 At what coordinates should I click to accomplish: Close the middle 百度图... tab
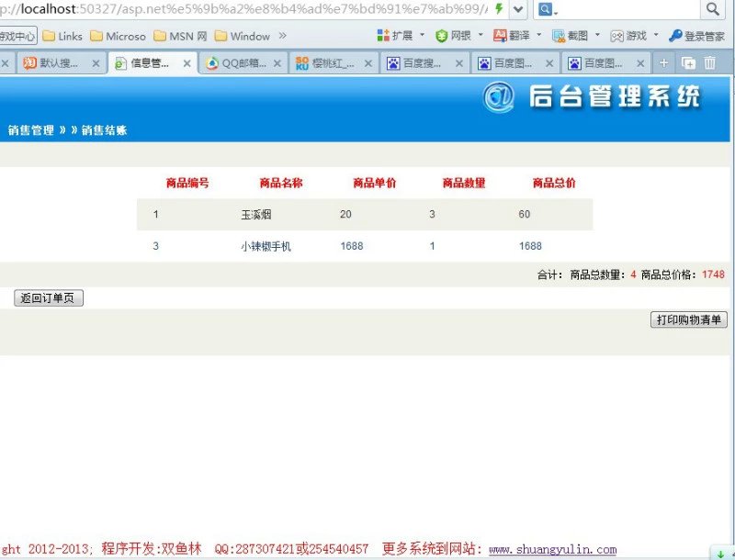coord(549,63)
